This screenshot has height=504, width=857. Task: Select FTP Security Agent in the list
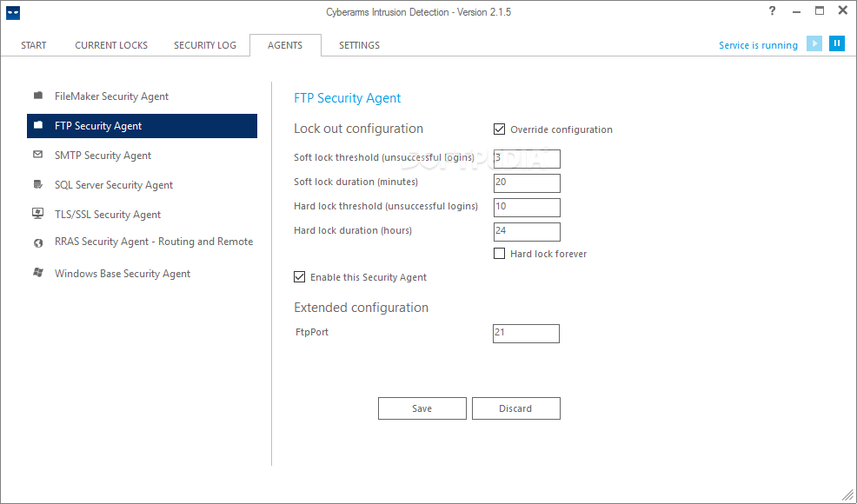[x=142, y=126]
